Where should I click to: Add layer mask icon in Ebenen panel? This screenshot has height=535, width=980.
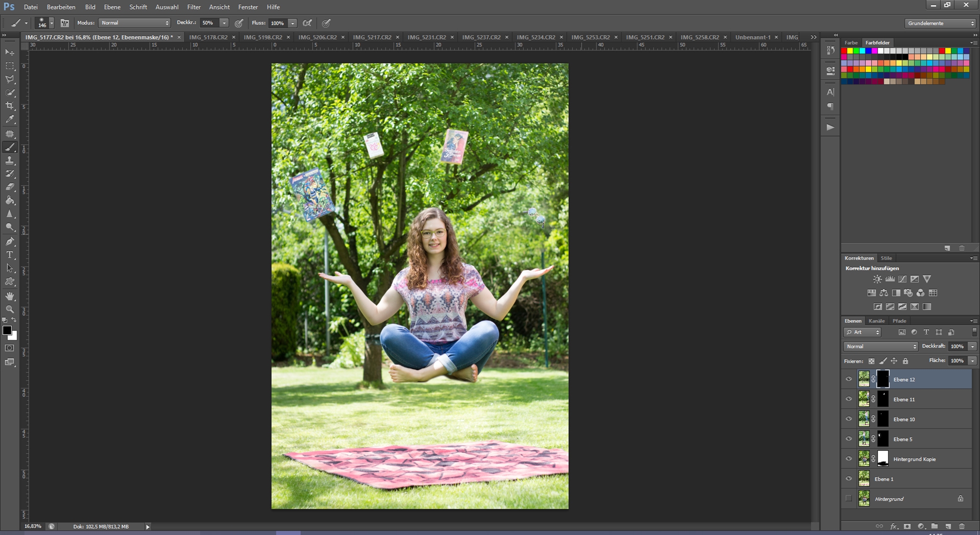[x=907, y=526]
